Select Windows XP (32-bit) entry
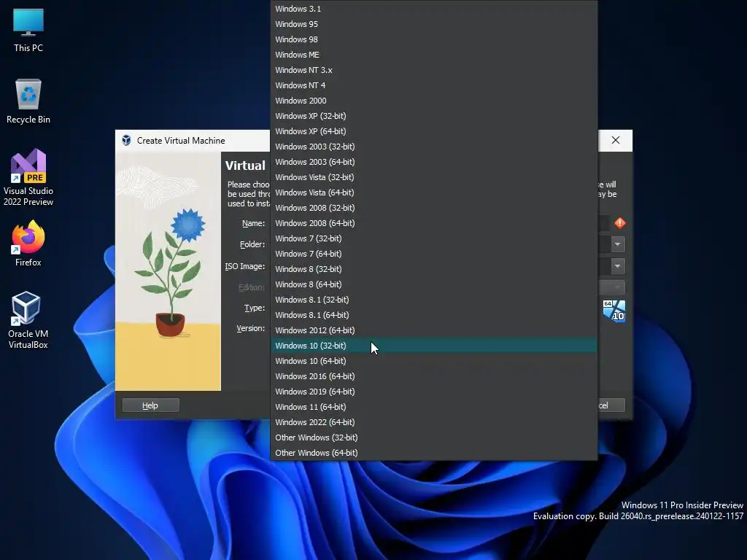747x560 pixels. click(434, 116)
